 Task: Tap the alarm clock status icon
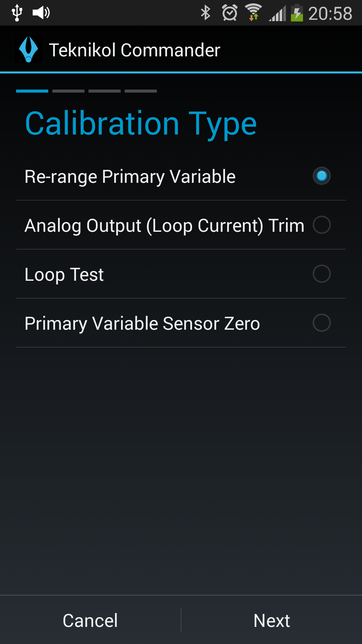tap(230, 13)
